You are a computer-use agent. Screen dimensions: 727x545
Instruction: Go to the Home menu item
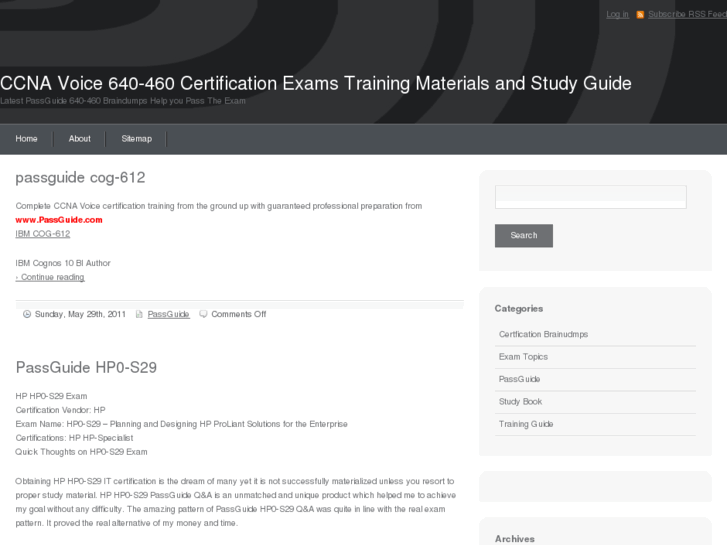26,139
